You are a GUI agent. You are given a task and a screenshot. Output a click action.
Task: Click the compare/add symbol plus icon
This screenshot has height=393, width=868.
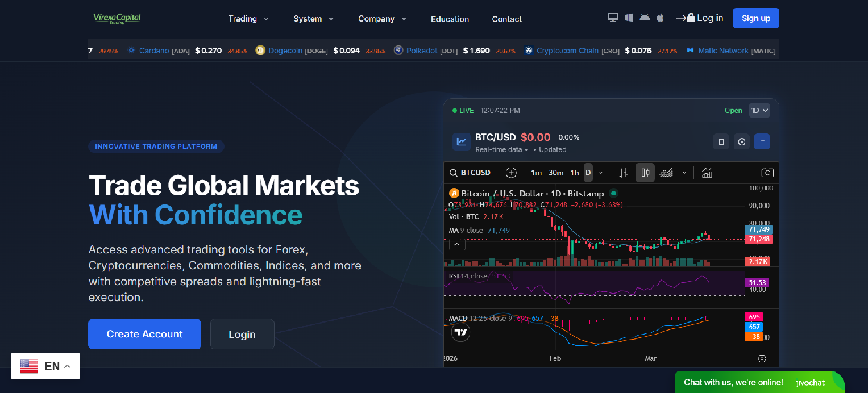point(511,173)
